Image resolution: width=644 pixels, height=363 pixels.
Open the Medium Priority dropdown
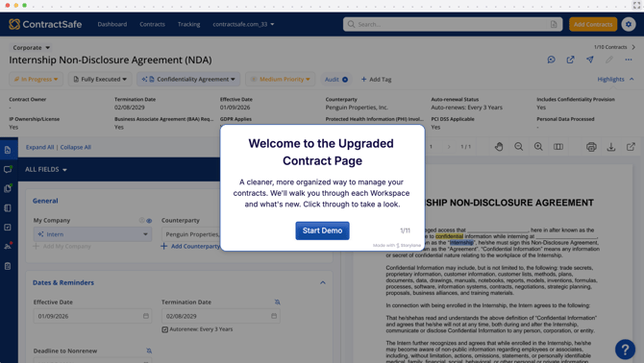coord(280,79)
